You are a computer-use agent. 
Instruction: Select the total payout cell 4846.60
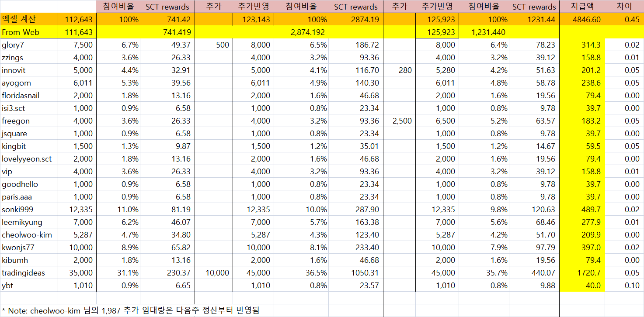(582, 19)
